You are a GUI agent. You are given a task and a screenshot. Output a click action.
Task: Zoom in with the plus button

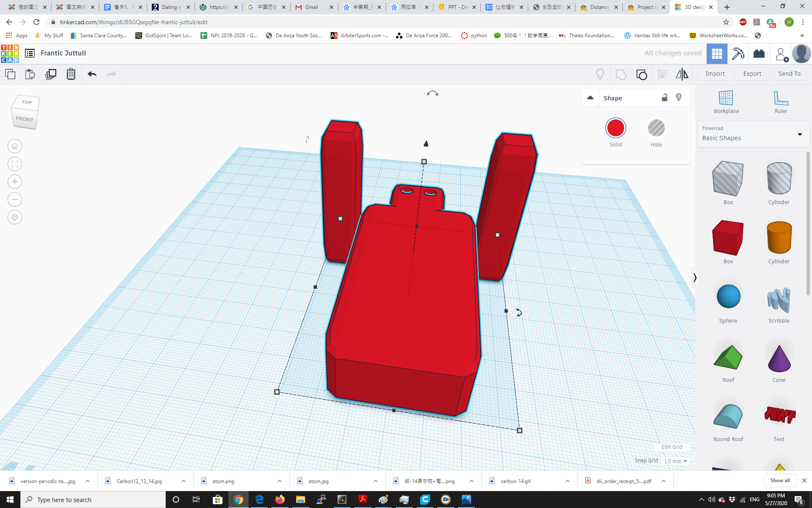(x=15, y=182)
